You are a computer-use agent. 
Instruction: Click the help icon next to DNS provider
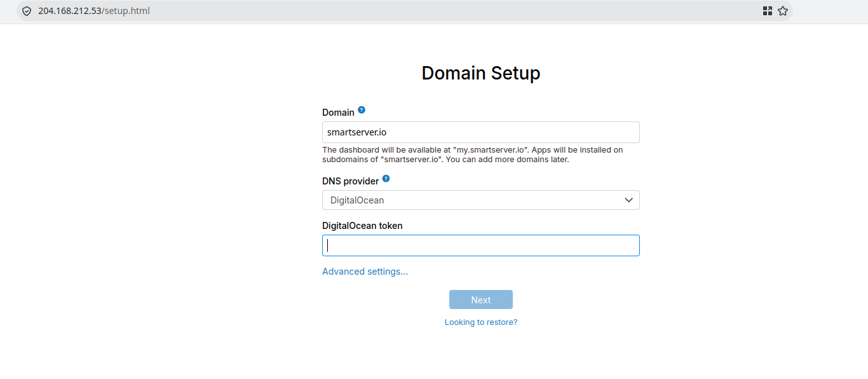tap(386, 179)
